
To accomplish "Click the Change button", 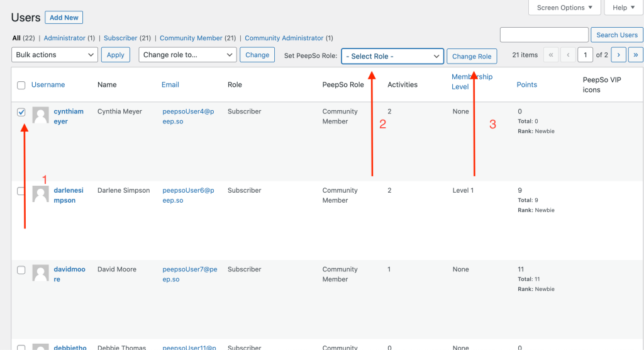I will click(x=257, y=55).
